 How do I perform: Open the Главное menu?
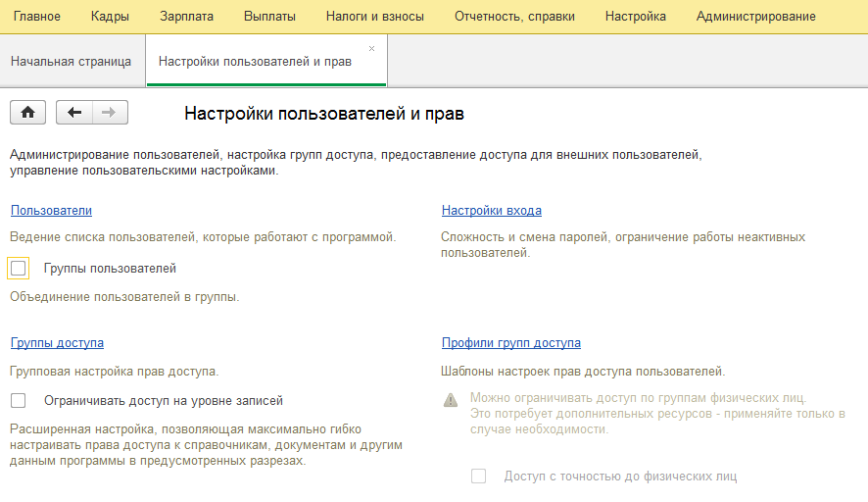click(35, 17)
